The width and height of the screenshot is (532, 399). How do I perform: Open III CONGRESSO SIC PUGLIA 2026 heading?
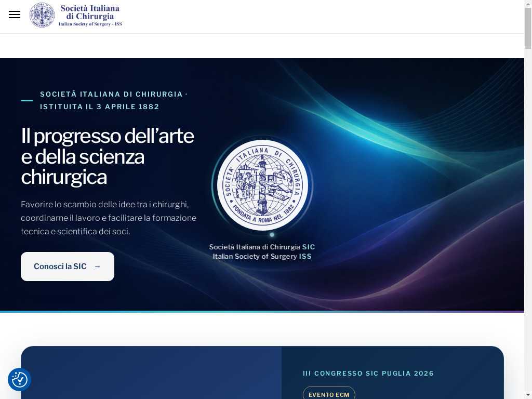368,373
